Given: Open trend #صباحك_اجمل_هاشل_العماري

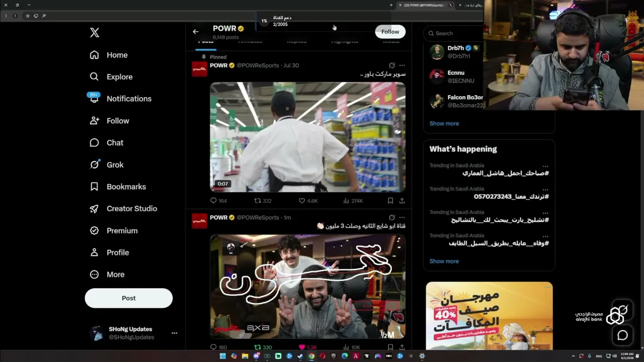Looking at the screenshot, I should [x=506, y=173].
